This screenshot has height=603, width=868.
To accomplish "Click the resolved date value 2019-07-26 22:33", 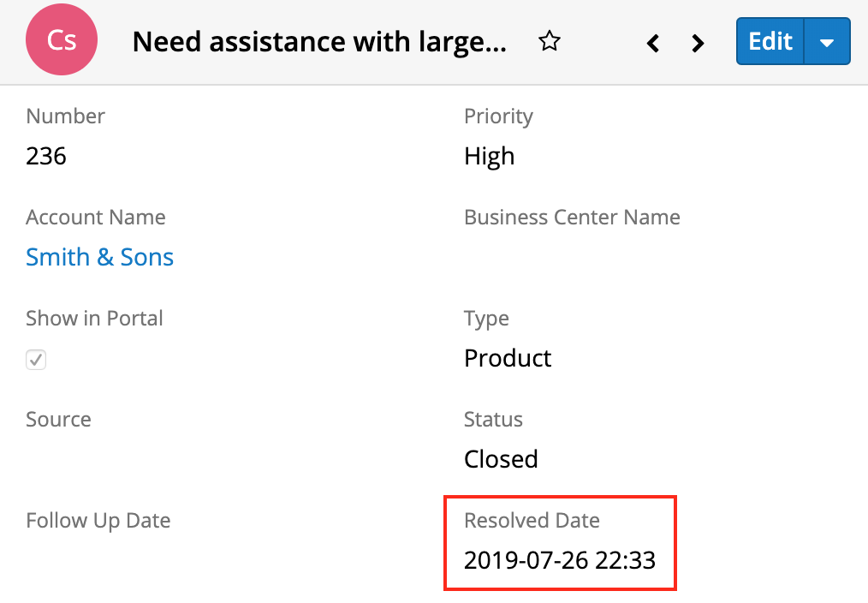I will point(559,560).
